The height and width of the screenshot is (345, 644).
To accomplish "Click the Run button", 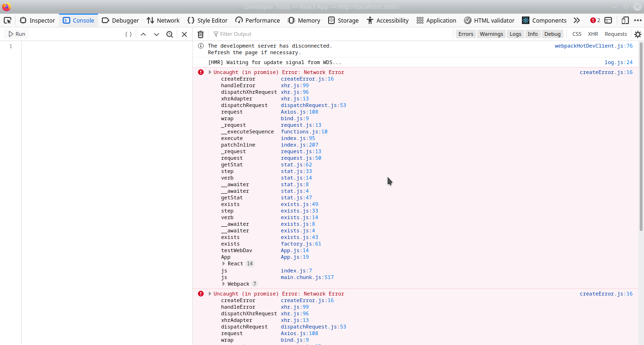I will click(16, 33).
